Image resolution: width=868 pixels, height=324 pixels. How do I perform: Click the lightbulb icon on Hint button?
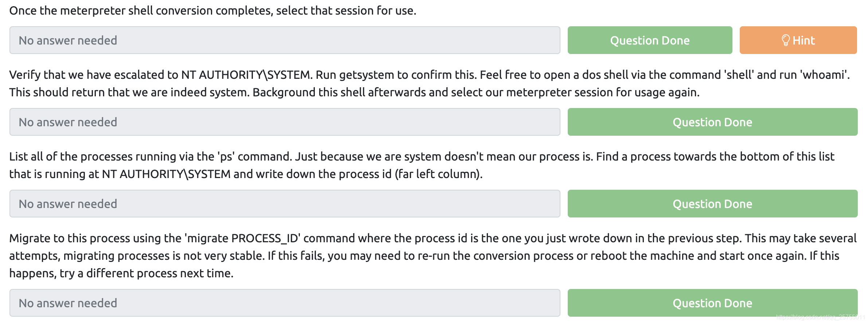click(786, 40)
